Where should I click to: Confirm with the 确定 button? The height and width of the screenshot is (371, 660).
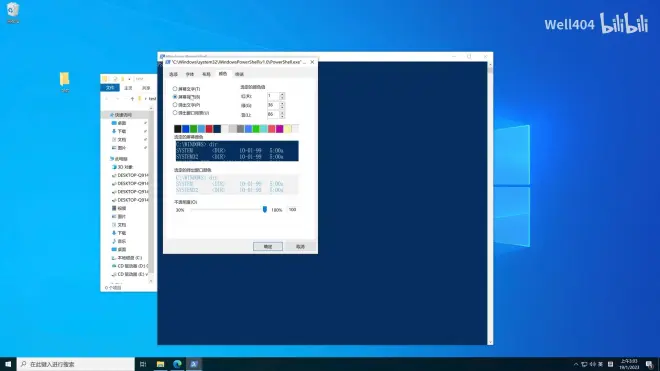(268, 246)
